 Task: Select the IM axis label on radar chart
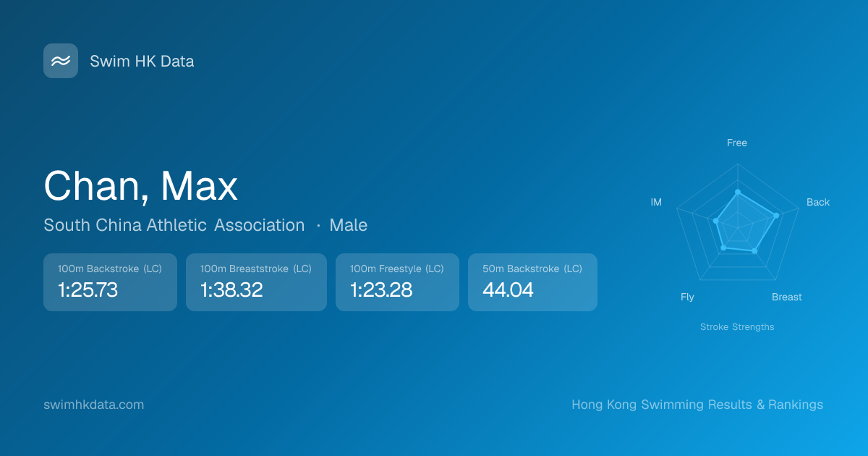(x=656, y=203)
